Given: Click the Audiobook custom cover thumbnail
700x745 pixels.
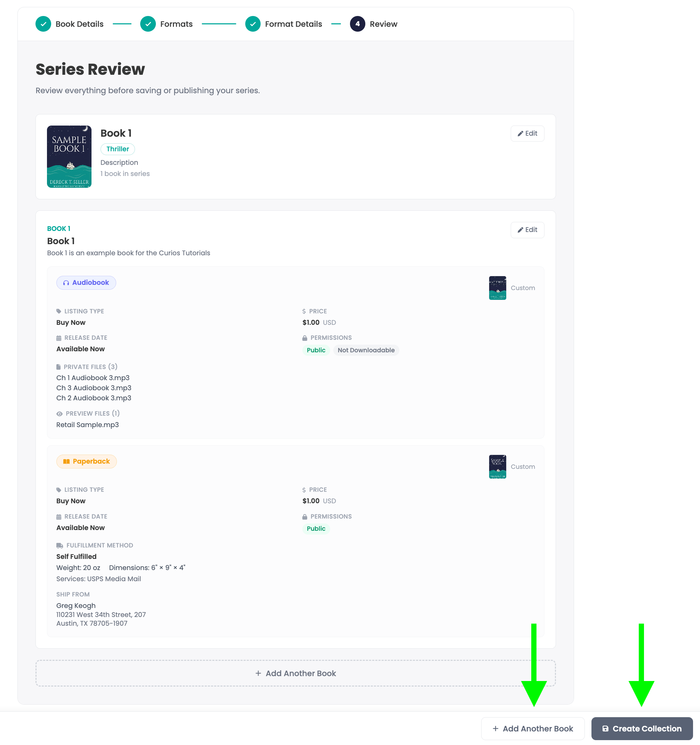Looking at the screenshot, I should coord(498,288).
